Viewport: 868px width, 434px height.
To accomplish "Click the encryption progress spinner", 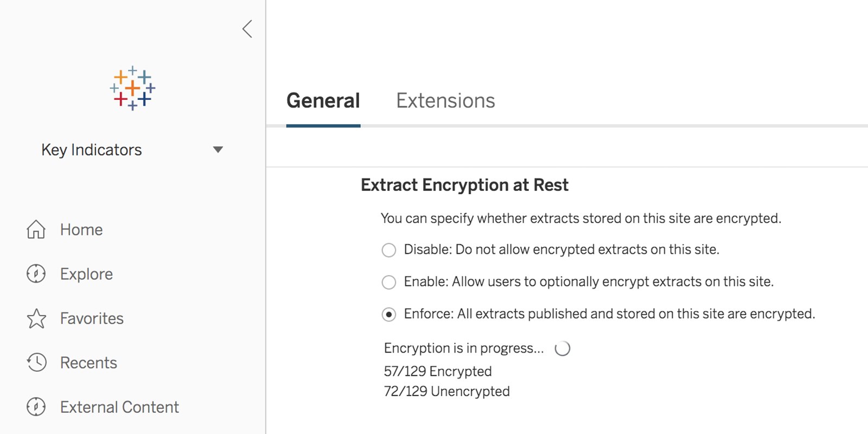I will click(x=563, y=348).
